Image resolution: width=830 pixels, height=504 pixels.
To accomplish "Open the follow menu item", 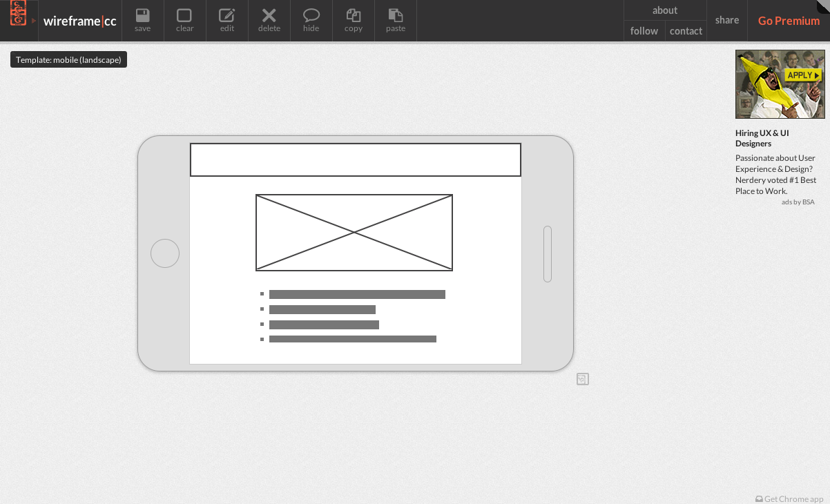I will coord(644,31).
